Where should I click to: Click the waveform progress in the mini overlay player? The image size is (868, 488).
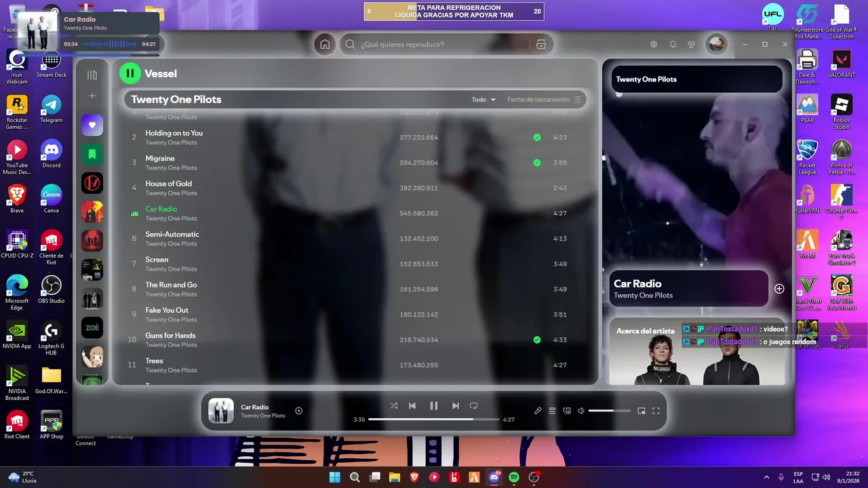pos(109,44)
